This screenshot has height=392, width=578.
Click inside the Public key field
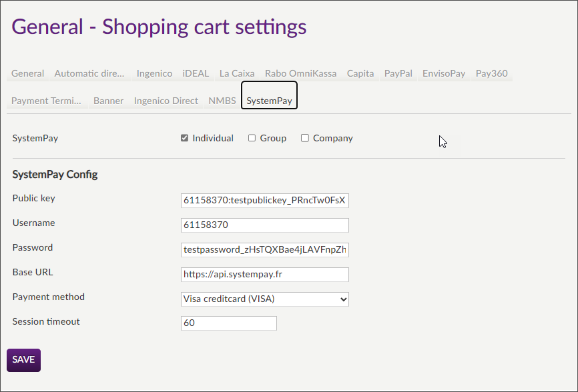[x=264, y=200]
